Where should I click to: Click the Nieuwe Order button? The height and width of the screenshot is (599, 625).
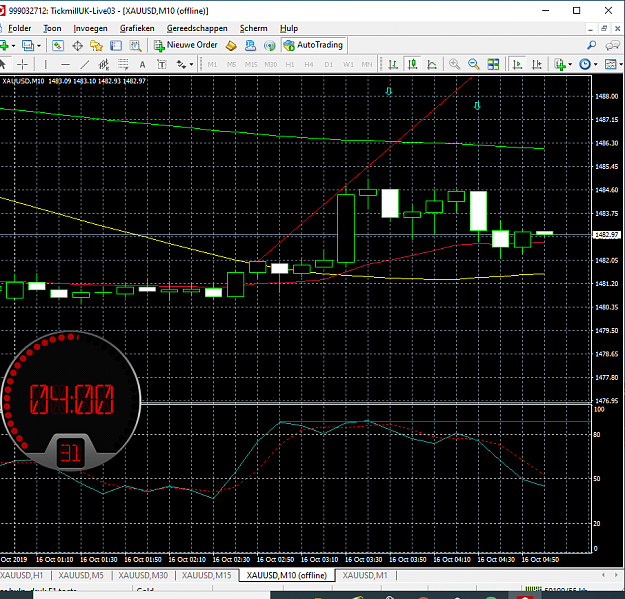[186, 45]
